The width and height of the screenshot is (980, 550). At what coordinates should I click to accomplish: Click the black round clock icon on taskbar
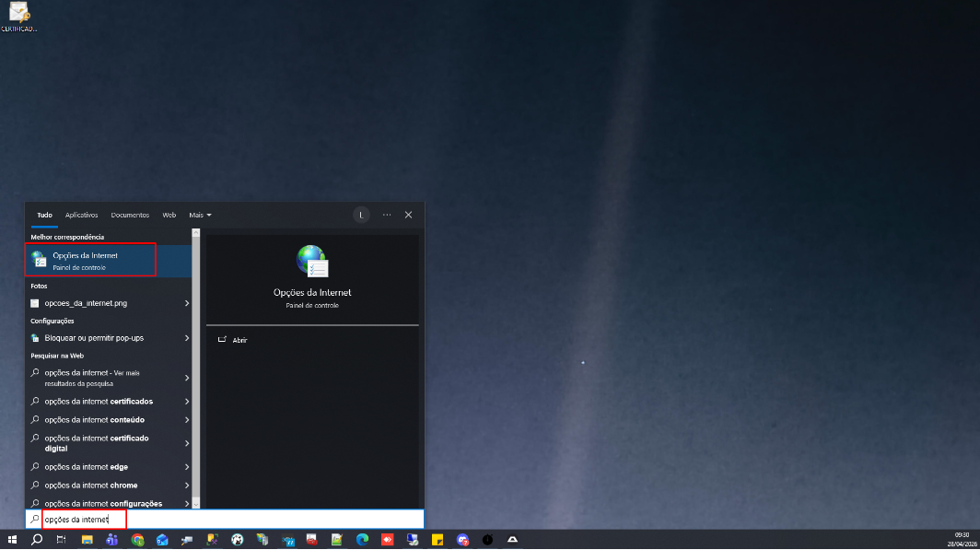(487, 539)
